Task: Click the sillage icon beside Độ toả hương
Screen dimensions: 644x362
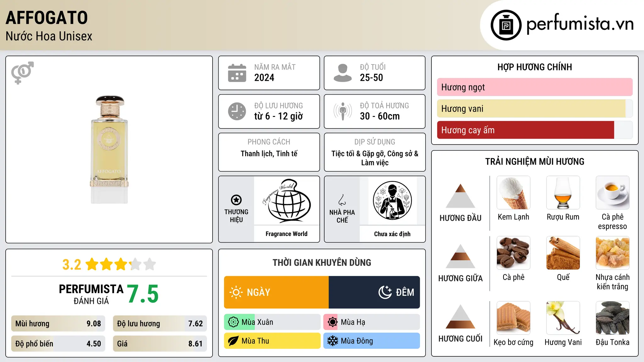Action: [343, 111]
